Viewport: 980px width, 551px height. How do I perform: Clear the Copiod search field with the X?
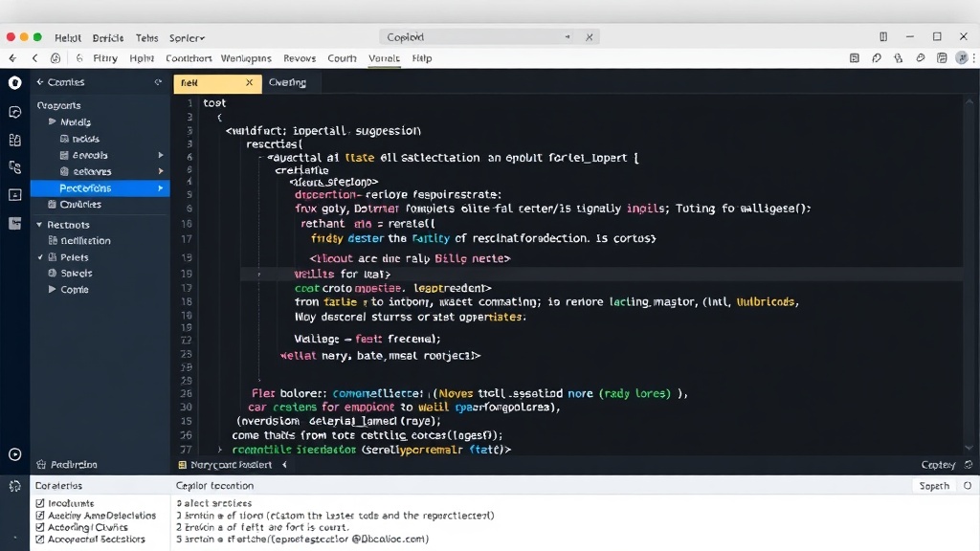(x=589, y=37)
